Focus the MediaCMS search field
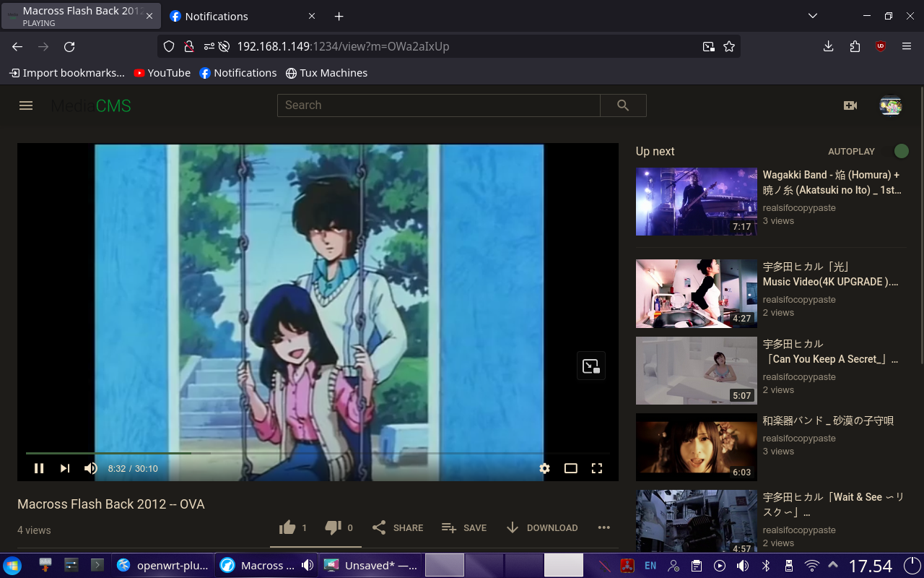The width and height of the screenshot is (924, 578). pos(438,105)
